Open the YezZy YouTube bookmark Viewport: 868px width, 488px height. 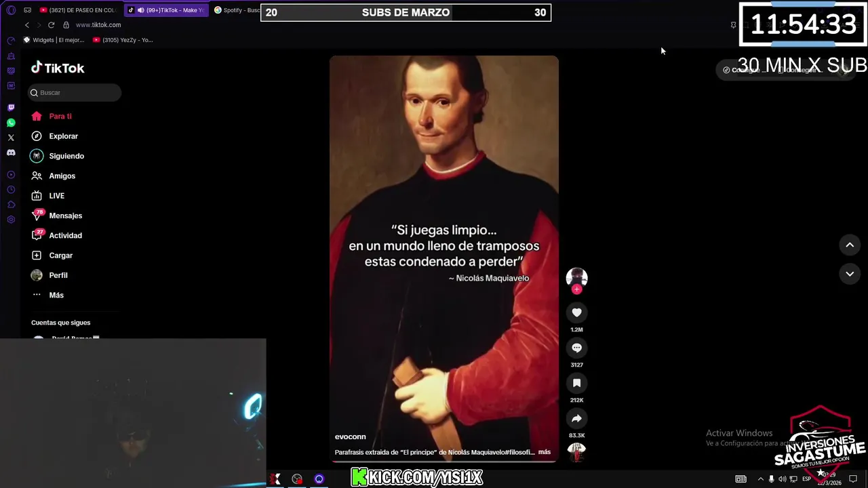tap(123, 40)
